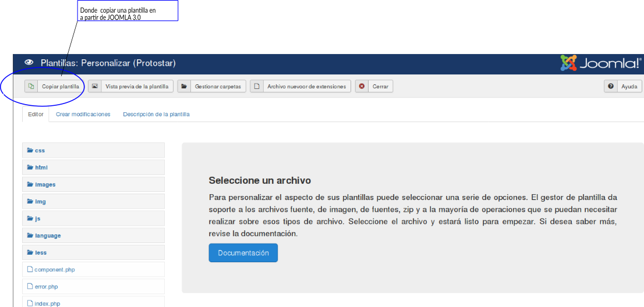Image resolution: width=644 pixels, height=307 pixels.
Task: Click the index.php file icon
Action: (30, 304)
